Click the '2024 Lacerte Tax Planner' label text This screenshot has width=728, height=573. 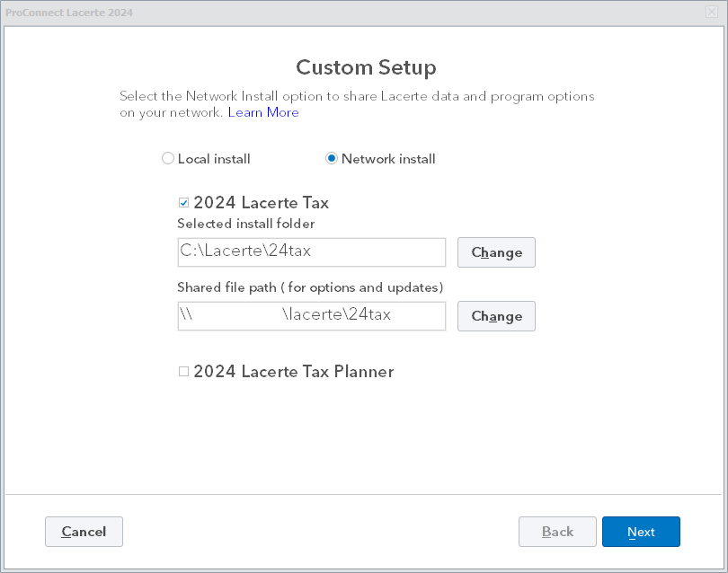293,371
